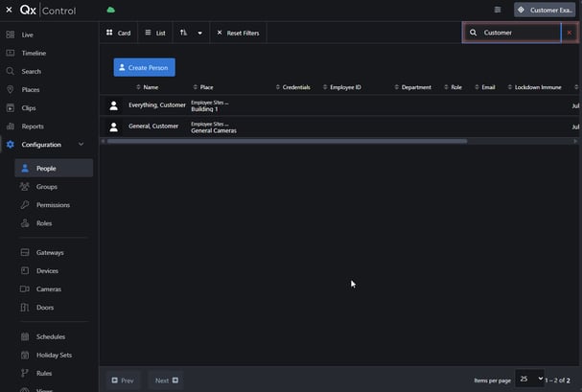
Task: Sort table by Place column
Action: coord(203,87)
